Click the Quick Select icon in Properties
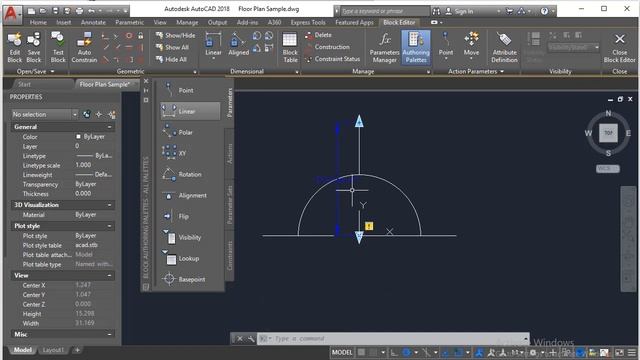This screenshot has height=360, width=640. (x=111, y=115)
